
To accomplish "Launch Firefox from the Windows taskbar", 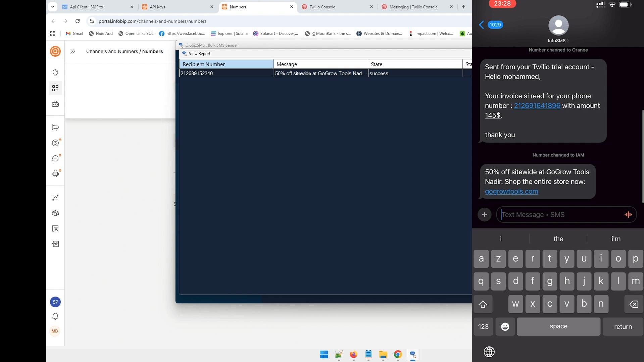I will [353, 355].
